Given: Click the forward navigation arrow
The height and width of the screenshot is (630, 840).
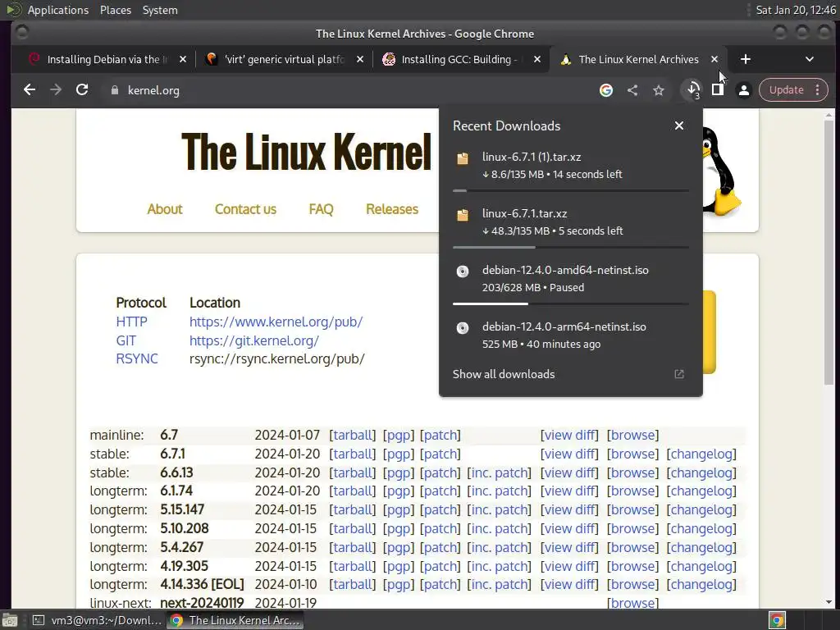Looking at the screenshot, I should coord(56,90).
